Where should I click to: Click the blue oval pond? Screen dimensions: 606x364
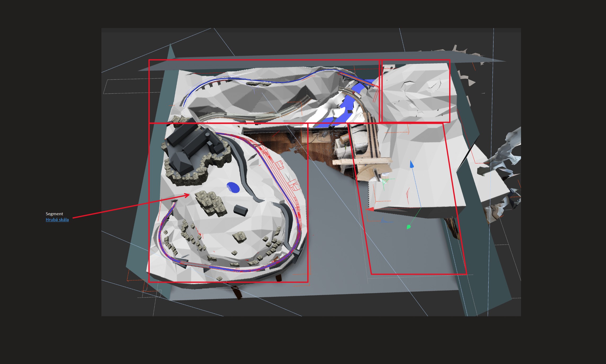pos(233,187)
